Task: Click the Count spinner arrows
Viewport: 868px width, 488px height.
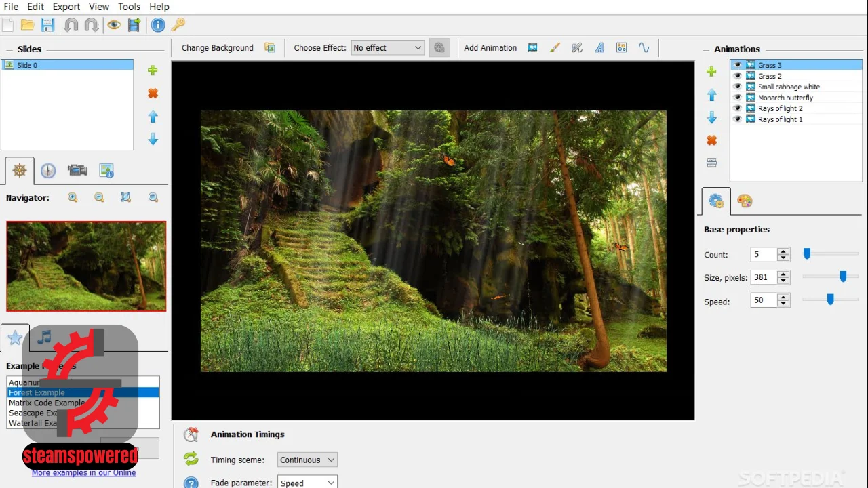Action: pyautogui.click(x=783, y=255)
